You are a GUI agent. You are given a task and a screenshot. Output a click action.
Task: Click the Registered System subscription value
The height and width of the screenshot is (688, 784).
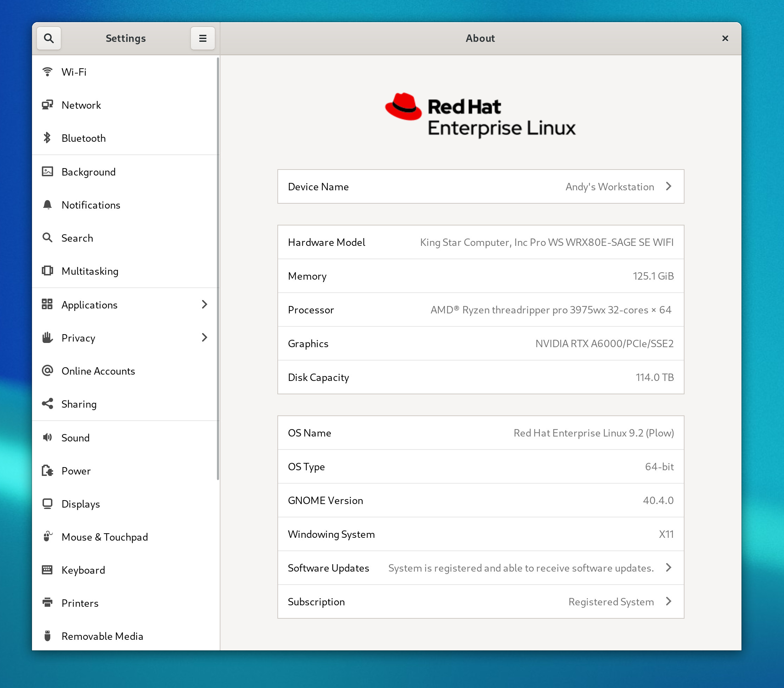click(611, 602)
